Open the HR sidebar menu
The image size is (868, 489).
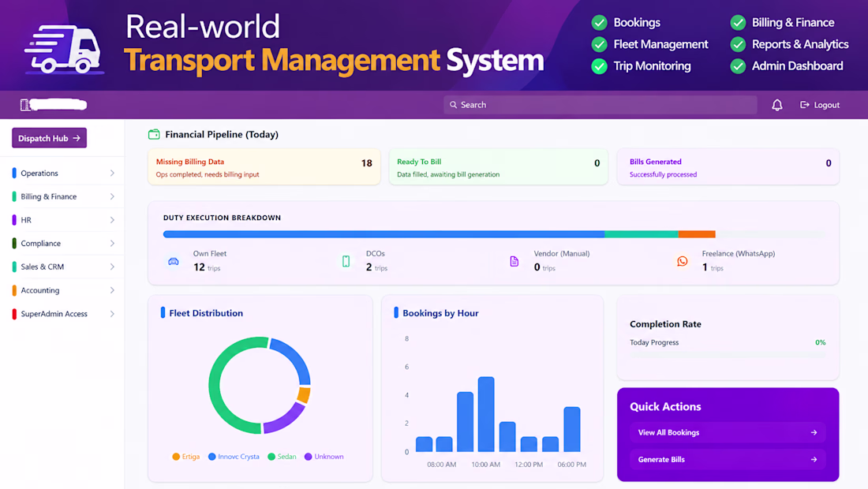pyautogui.click(x=62, y=220)
